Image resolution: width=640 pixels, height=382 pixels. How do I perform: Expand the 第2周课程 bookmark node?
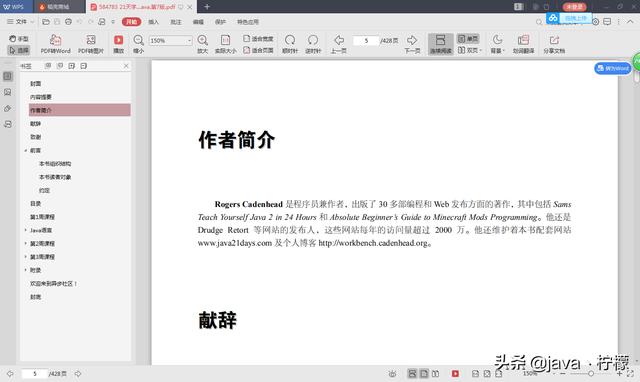[x=25, y=244]
